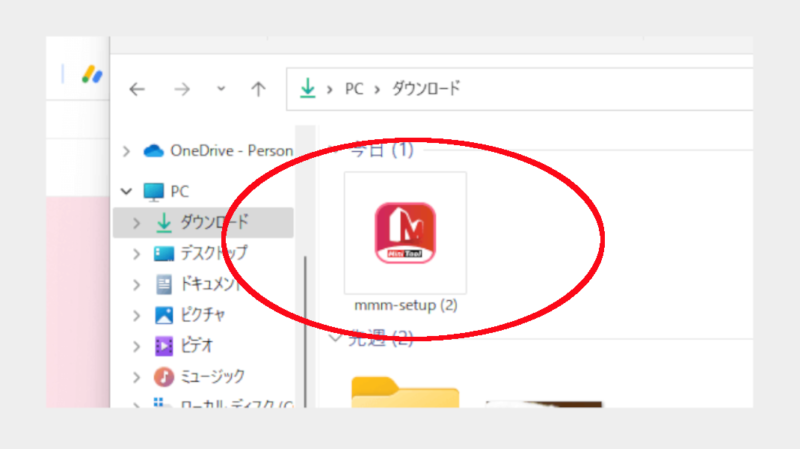Go back with the left arrow
The width and height of the screenshot is (800, 449).
coord(137,89)
